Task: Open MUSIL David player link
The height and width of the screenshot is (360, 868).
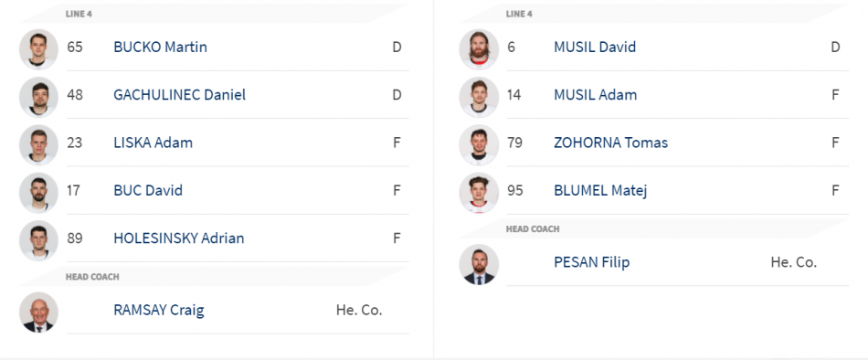Action: pyautogui.click(x=595, y=48)
